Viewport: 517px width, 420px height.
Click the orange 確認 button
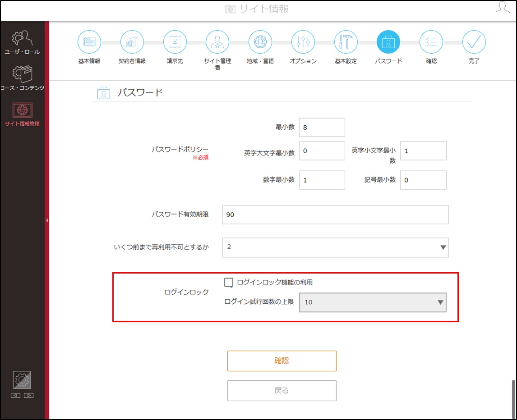[x=282, y=361]
